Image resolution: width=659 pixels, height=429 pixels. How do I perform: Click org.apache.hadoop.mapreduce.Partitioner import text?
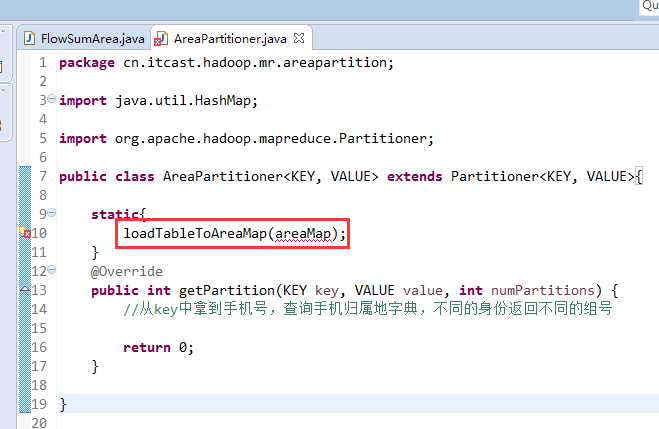(271, 139)
